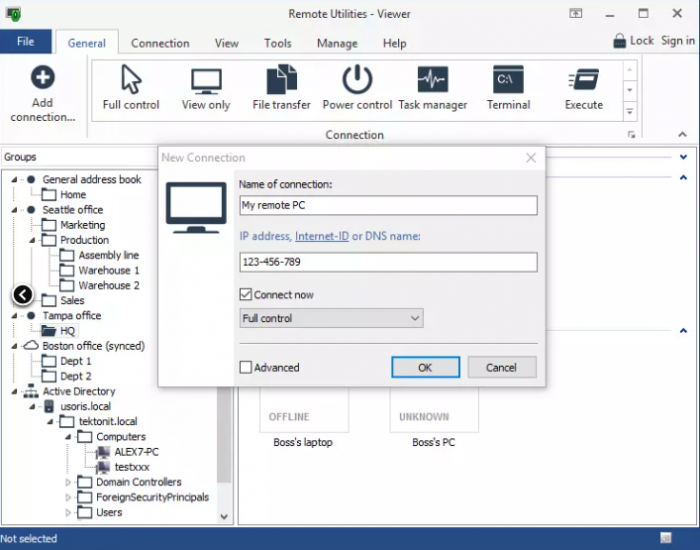Close the New Connection dialog

point(531,158)
